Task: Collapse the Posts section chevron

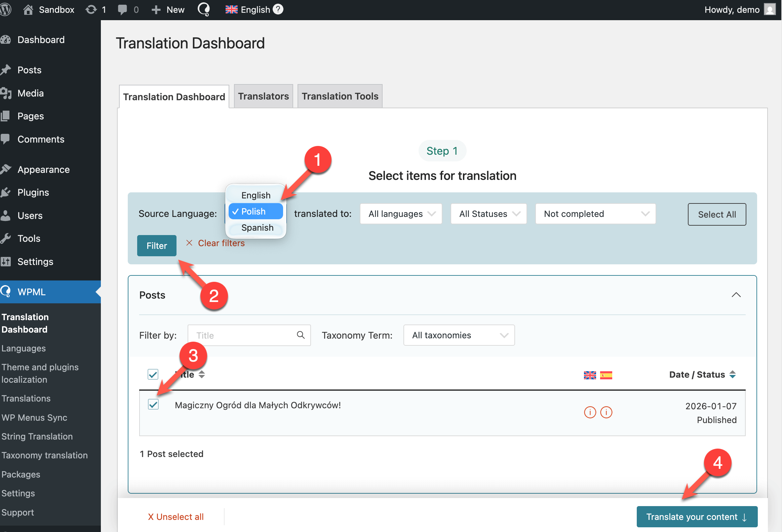Action: click(736, 295)
